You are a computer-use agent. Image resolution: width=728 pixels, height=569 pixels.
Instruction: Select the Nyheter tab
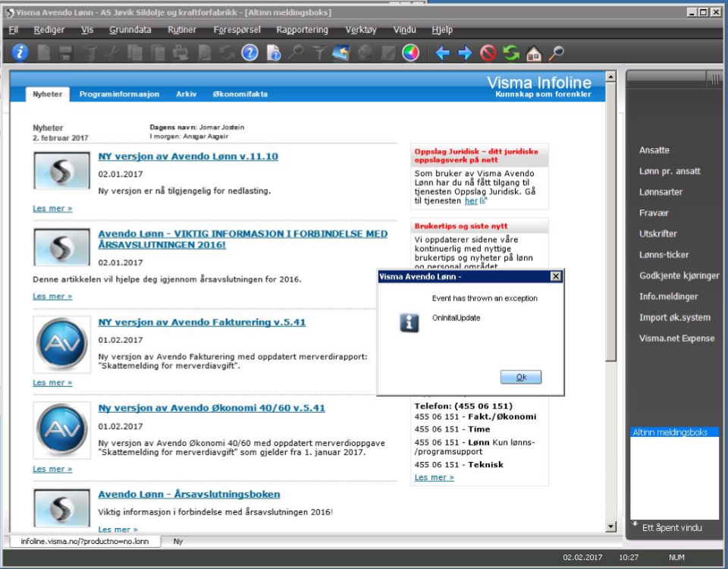point(47,94)
